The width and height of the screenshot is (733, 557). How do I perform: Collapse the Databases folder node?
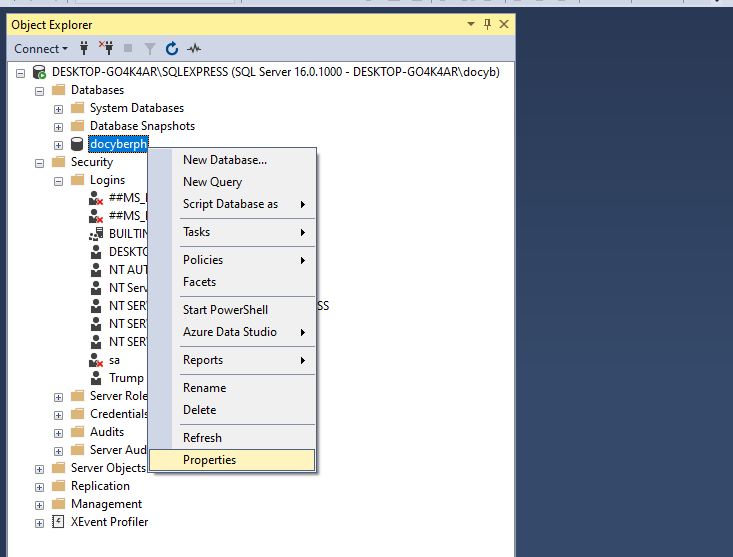click(40, 90)
